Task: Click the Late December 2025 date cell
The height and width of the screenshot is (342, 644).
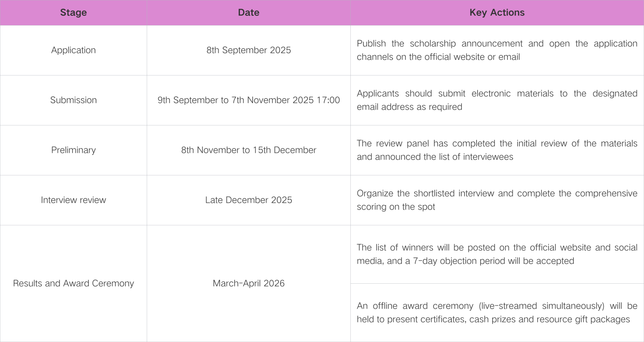Action: tap(249, 200)
